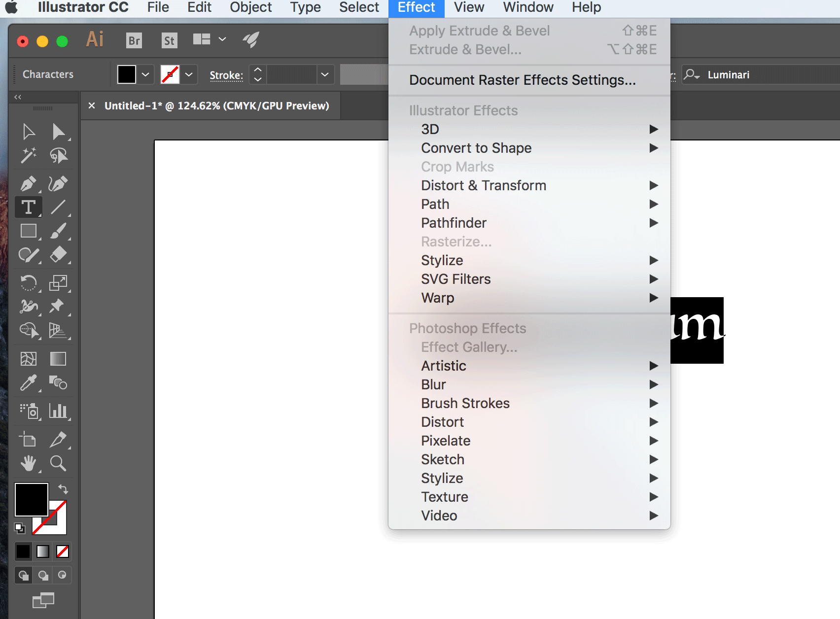Set paint mode to Gradient
Image resolution: width=840 pixels, height=619 pixels.
pos(43,551)
